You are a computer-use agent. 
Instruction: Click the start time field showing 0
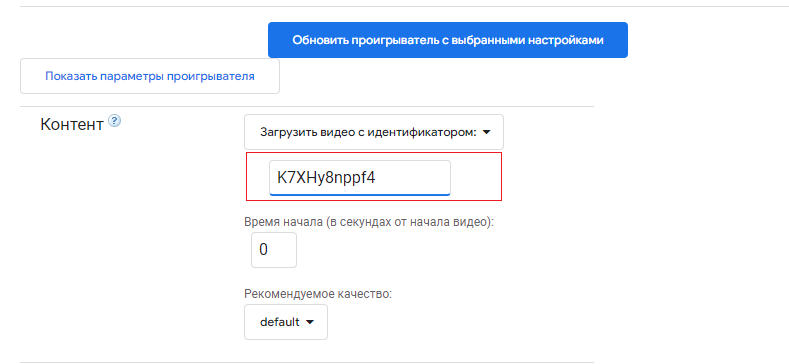pyautogui.click(x=274, y=250)
